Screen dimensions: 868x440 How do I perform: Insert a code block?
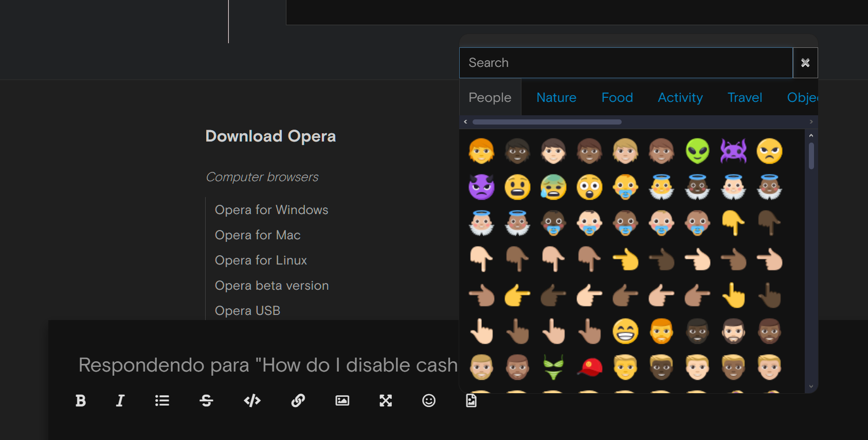click(252, 400)
